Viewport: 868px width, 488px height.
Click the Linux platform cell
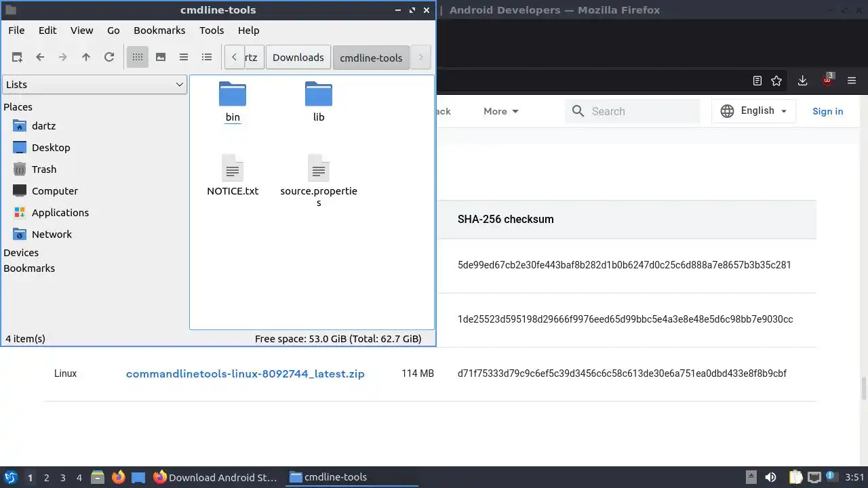(x=66, y=373)
